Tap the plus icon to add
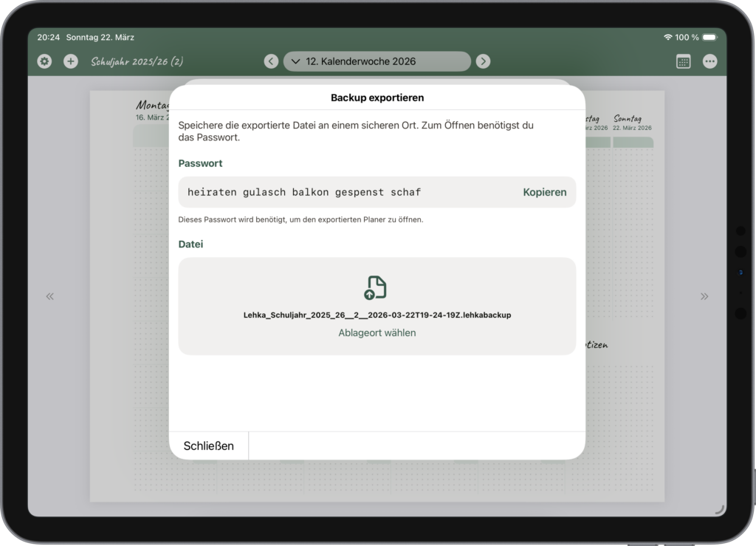 [70, 61]
